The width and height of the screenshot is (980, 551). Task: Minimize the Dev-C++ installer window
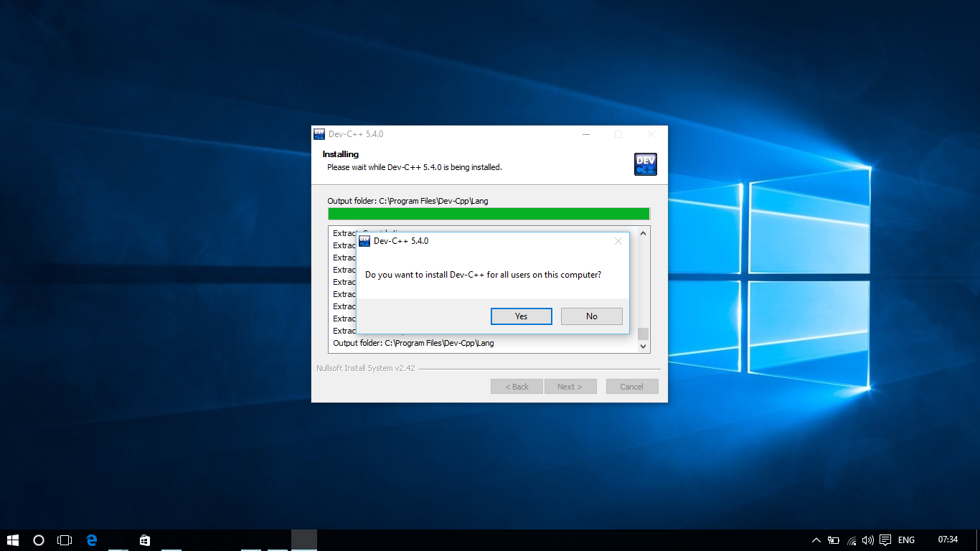pyautogui.click(x=586, y=134)
